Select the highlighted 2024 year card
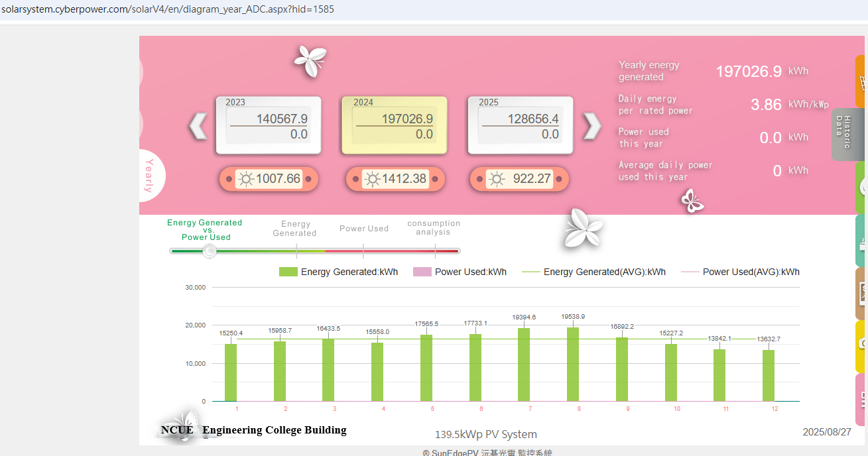The image size is (868, 456). (394, 125)
